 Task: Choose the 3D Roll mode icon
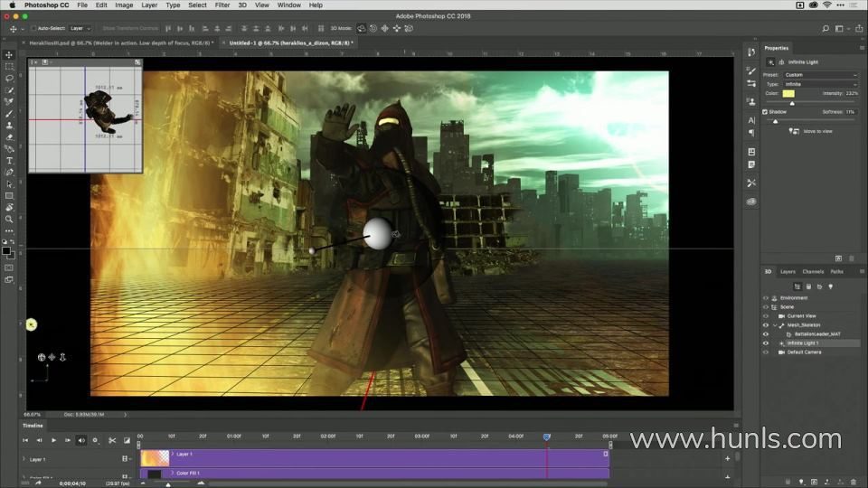[x=373, y=28]
